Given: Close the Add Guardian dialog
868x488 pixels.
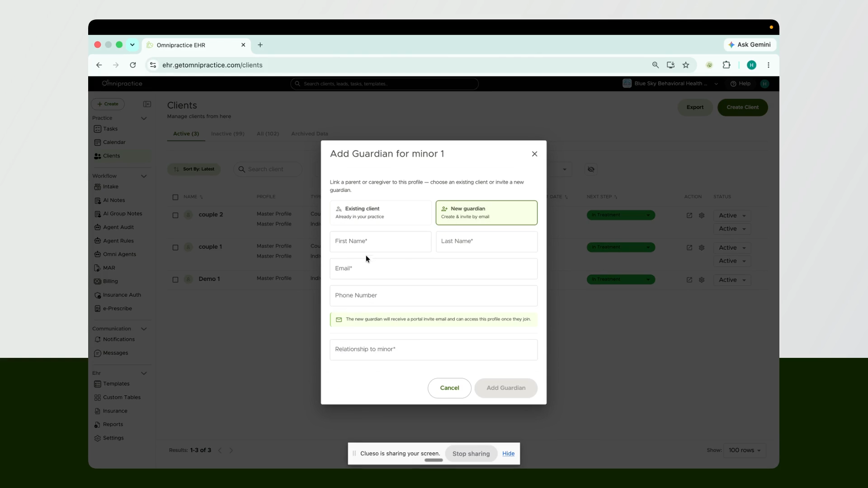Looking at the screenshot, I should pos(534,154).
